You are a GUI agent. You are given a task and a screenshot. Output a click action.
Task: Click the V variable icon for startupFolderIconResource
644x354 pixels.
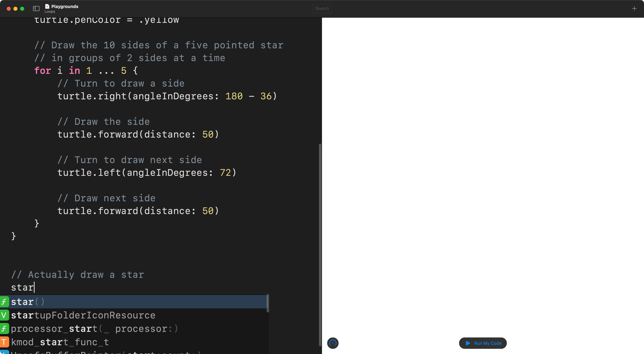pos(4,315)
